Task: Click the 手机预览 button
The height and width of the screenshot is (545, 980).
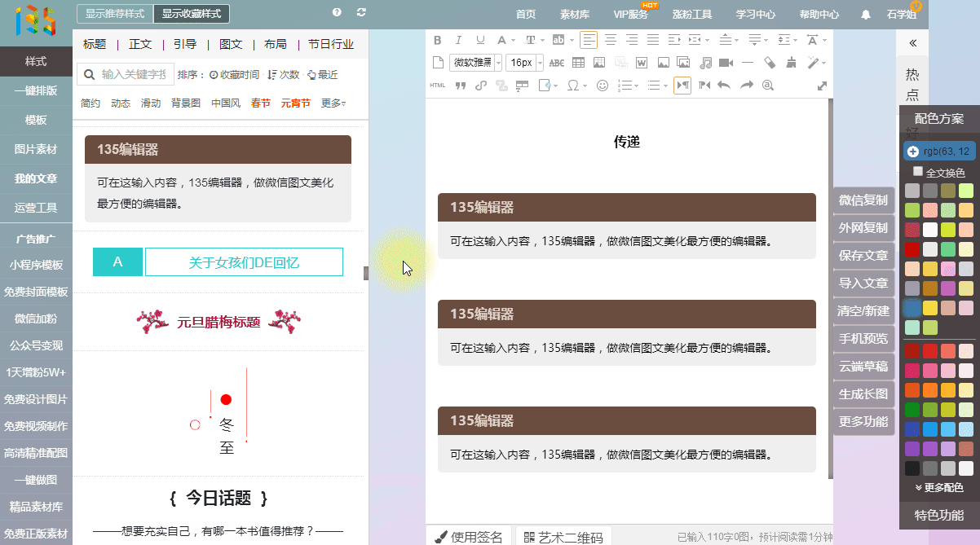Action: click(863, 338)
